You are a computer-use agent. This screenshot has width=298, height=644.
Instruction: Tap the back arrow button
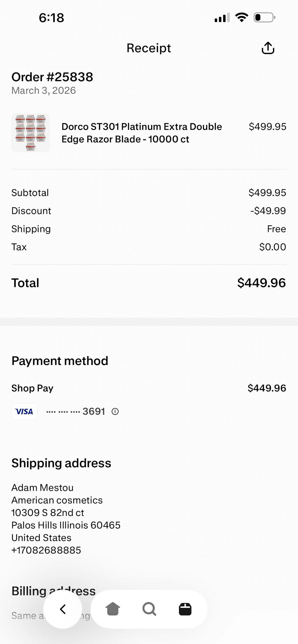click(63, 609)
